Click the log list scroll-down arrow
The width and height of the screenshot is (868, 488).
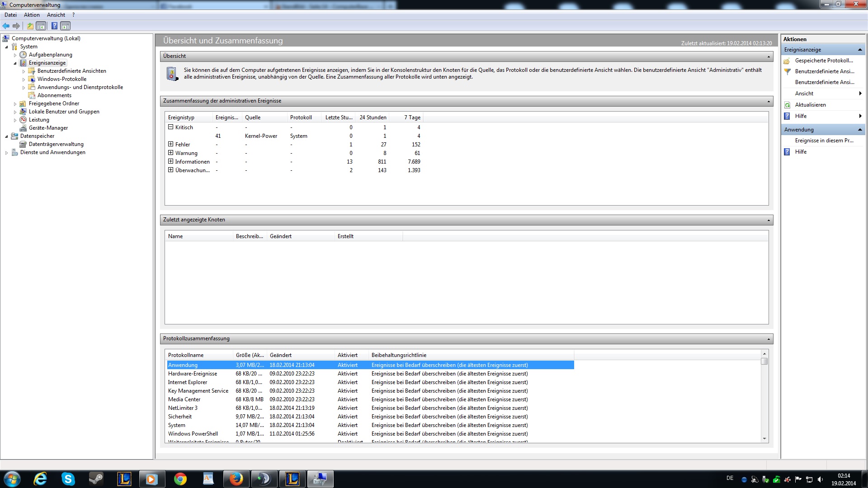[x=764, y=438]
